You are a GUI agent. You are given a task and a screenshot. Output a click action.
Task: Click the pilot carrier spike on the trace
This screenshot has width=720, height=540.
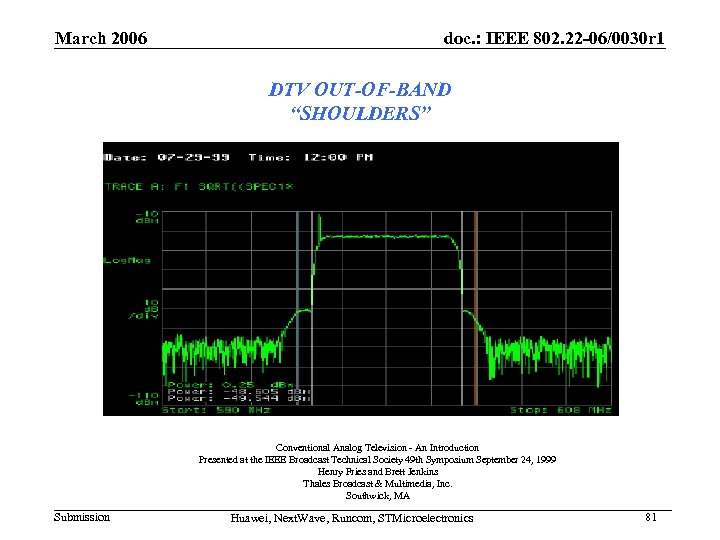tap(319, 225)
